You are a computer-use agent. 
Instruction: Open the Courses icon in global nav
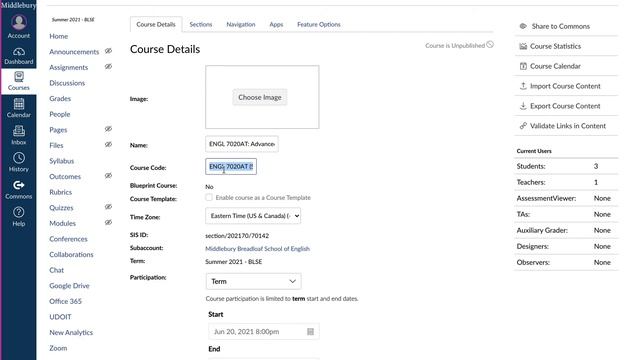pos(19,77)
